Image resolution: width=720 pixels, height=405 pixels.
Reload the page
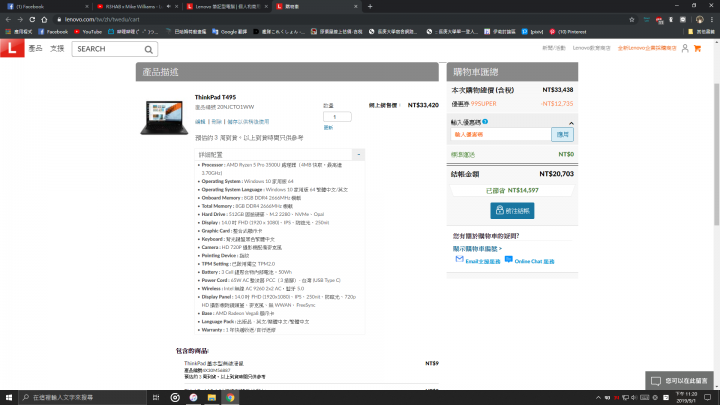click(32, 19)
